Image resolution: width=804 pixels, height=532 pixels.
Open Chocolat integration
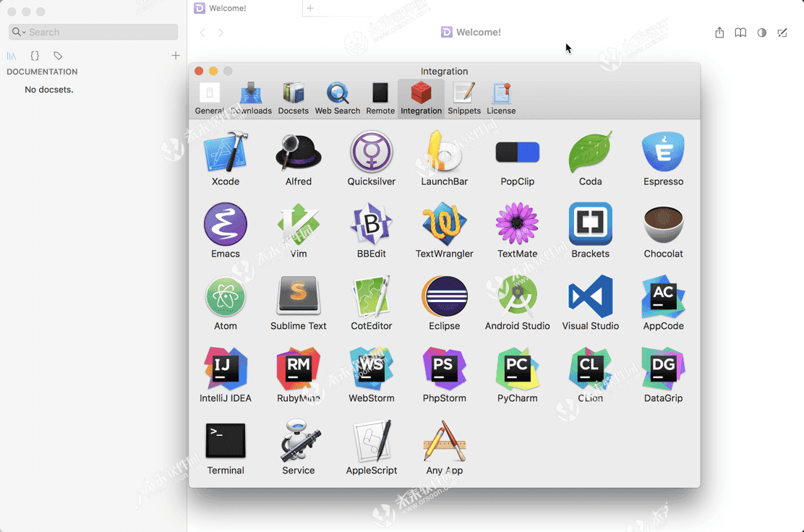(663, 224)
